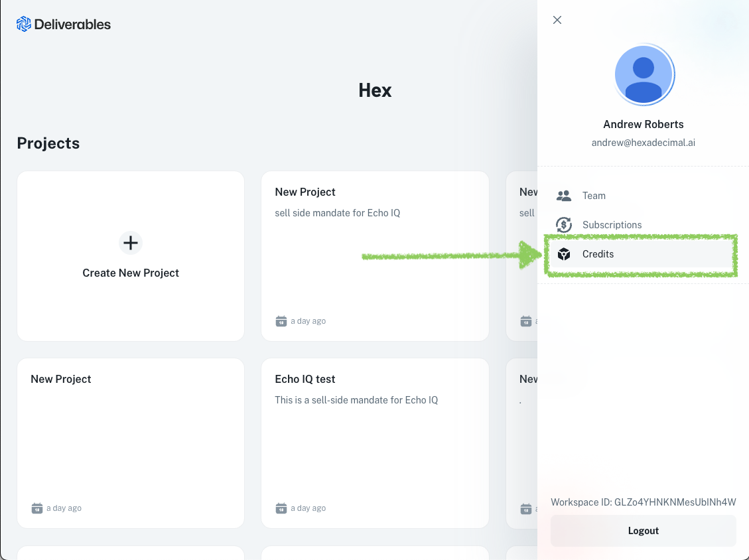Click the calendar icon on Echo IQ test card
Image resolution: width=749 pixels, height=560 pixels.
(281, 508)
